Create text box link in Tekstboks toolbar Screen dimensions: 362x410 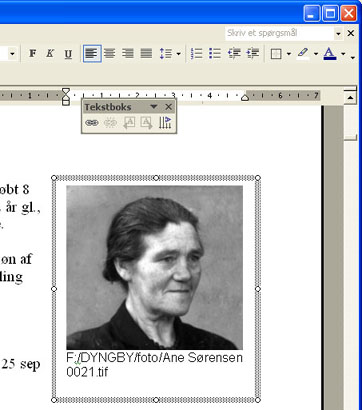point(92,123)
